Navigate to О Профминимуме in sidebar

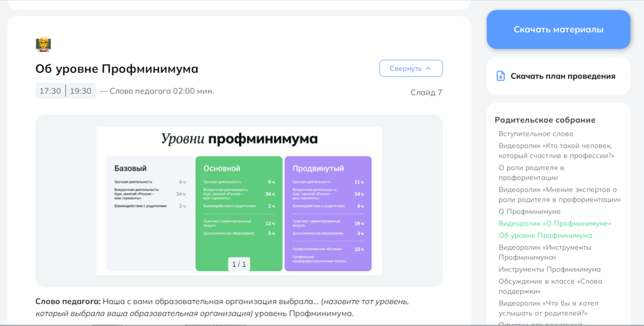[x=529, y=212]
